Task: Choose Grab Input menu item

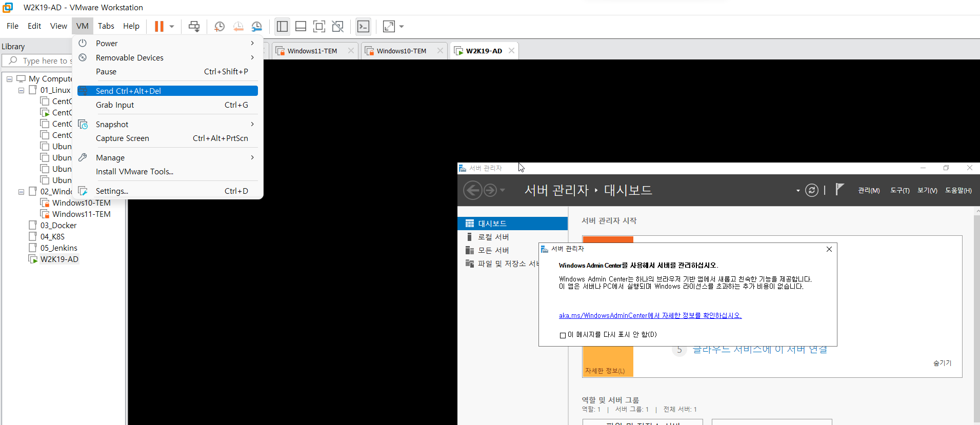Action: tap(168, 105)
